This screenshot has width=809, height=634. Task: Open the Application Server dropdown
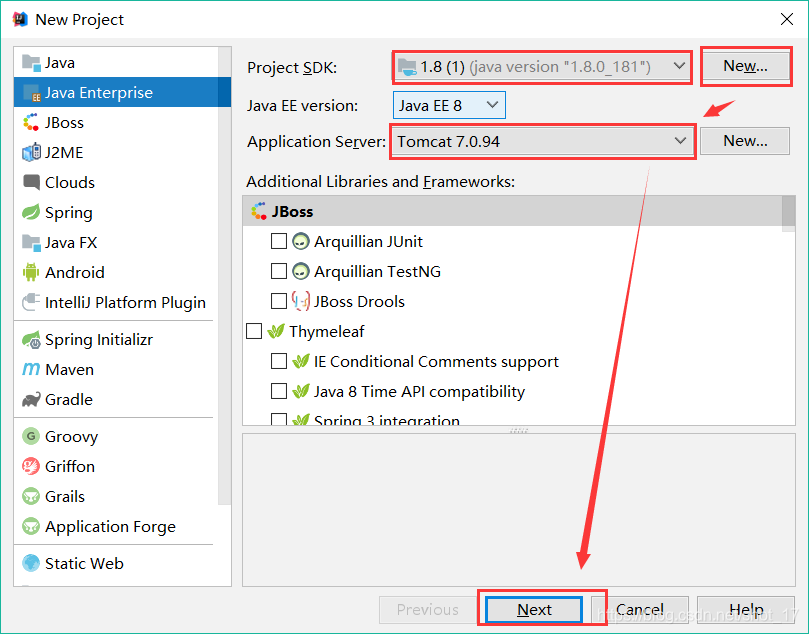tap(542, 141)
